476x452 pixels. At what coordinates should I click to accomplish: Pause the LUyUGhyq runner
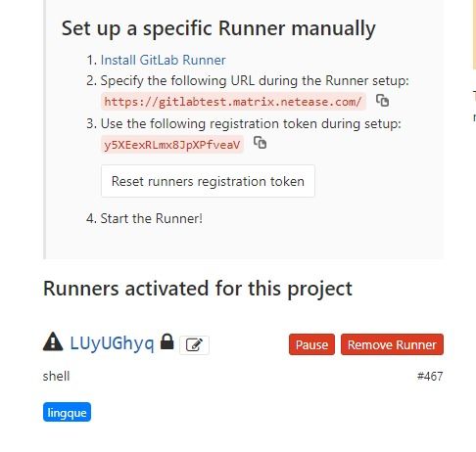(x=311, y=344)
